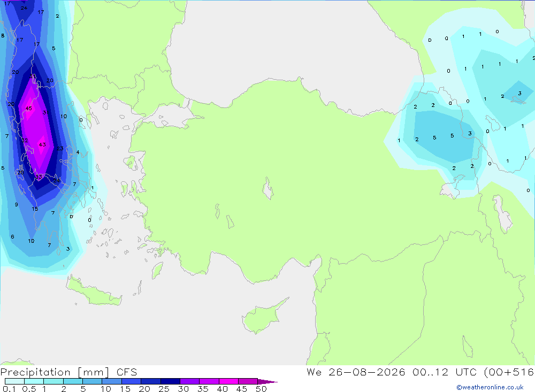Select the 20–25 mm legend color swatch
The width and height of the screenshot is (535, 392).
coord(151,381)
